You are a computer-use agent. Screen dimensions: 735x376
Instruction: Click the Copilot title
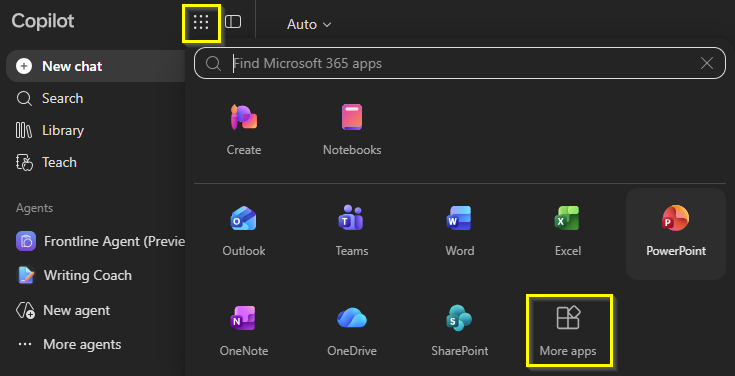[43, 21]
